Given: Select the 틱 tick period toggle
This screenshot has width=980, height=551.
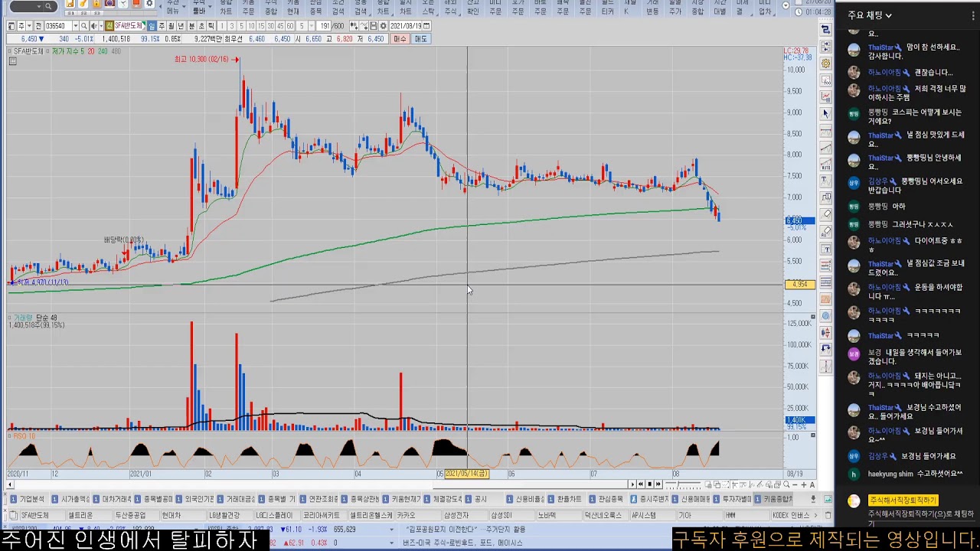Looking at the screenshot, I should pos(211,26).
